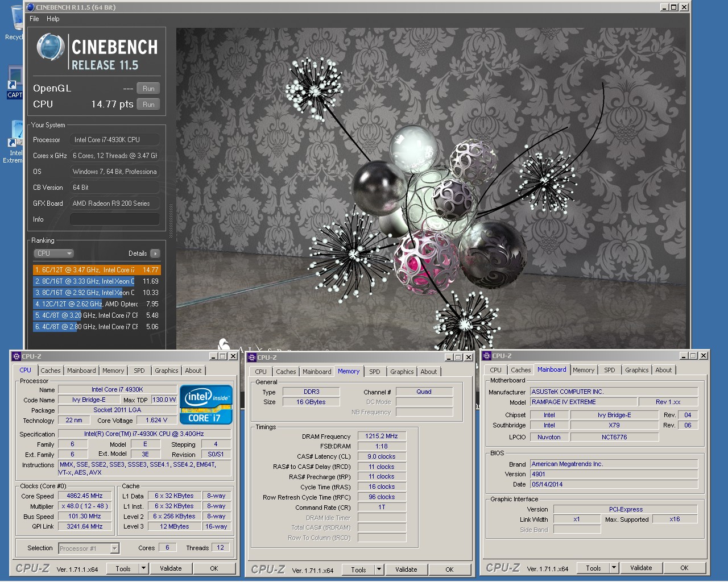Switch to About tab in right CPU-Z window
Screen dimensions: 728x582
click(664, 370)
